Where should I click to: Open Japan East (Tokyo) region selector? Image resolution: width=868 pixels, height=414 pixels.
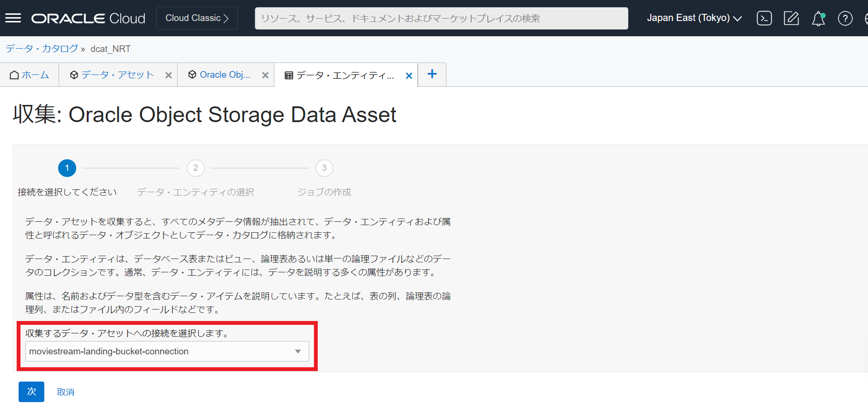tap(694, 18)
